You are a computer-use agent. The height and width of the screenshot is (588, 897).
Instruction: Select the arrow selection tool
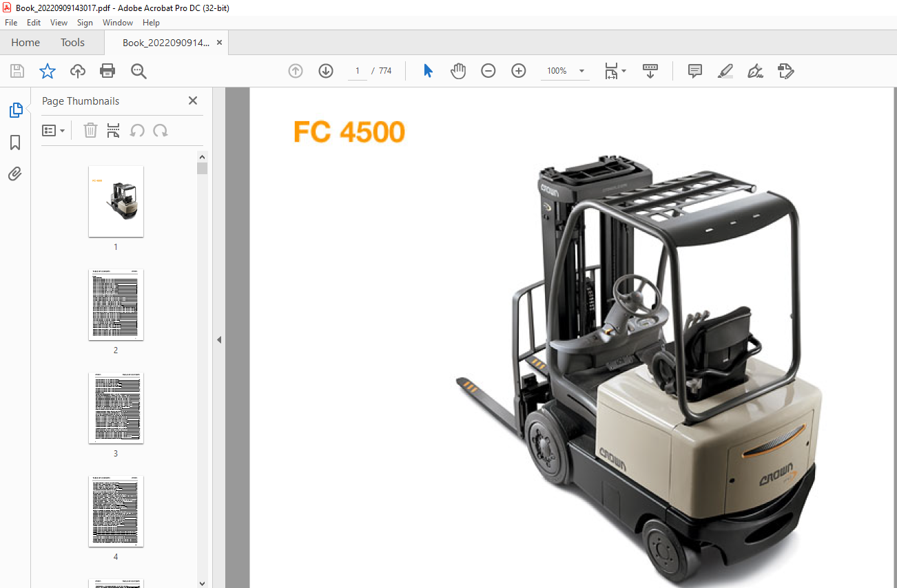point(428,71)
